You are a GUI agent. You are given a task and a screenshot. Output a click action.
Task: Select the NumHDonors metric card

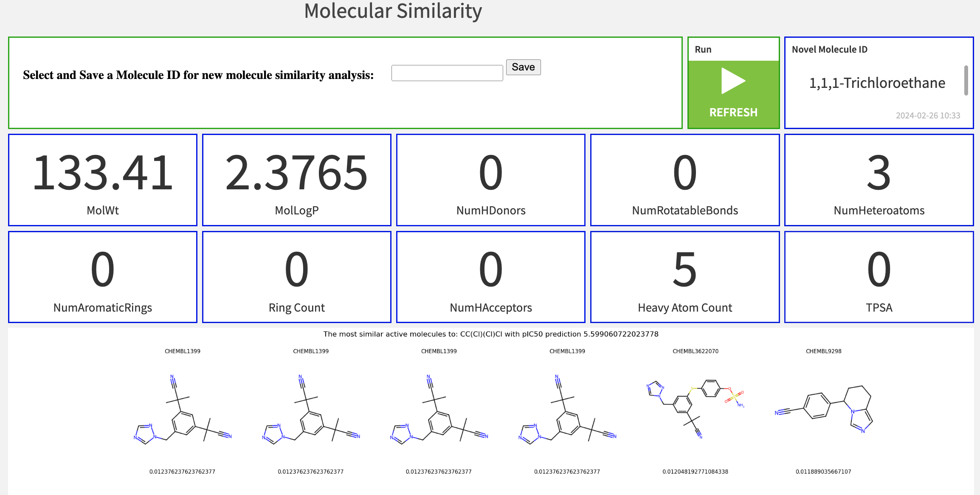(x=490, y=180)
